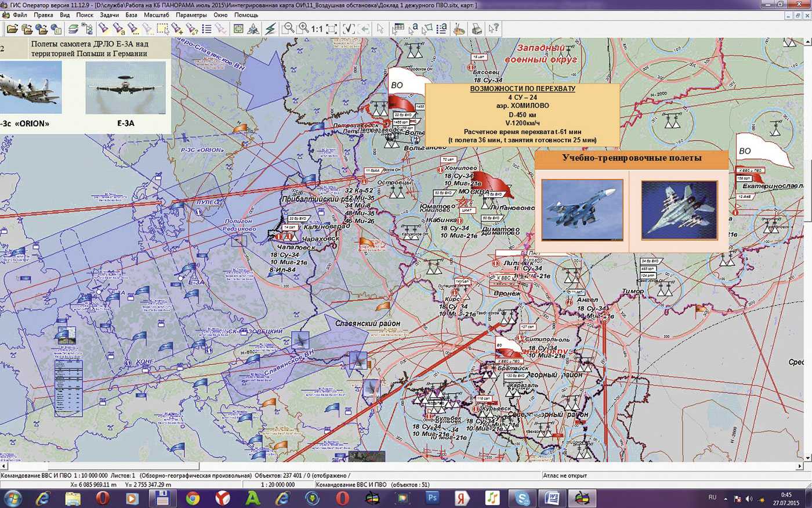Click the 'ВОЗМОЖНОСТИ ПО ПЕРЕХВАТУ' heading

click(x=522, y=89)
